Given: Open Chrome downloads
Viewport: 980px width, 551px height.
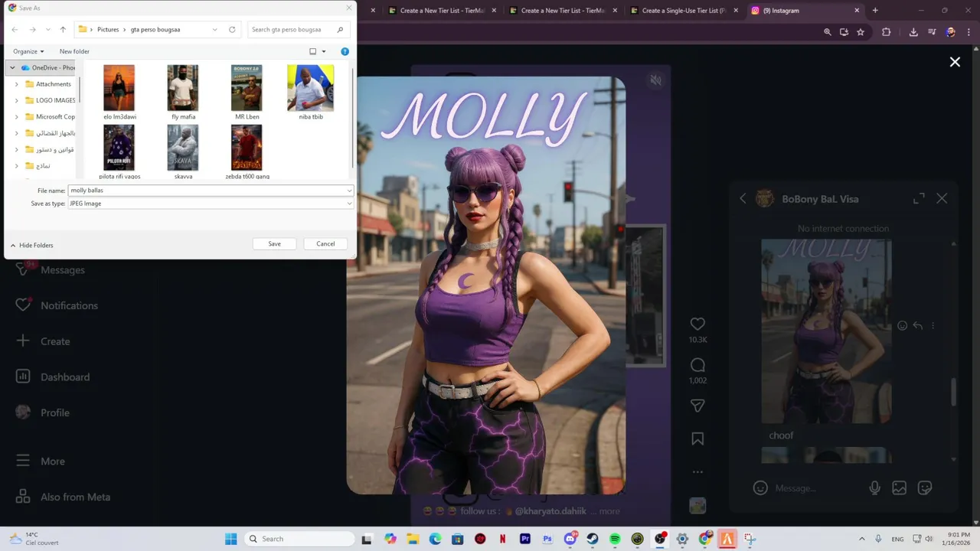Looking at the screenshot, I should pyautogui.click(x=913, y=32).
